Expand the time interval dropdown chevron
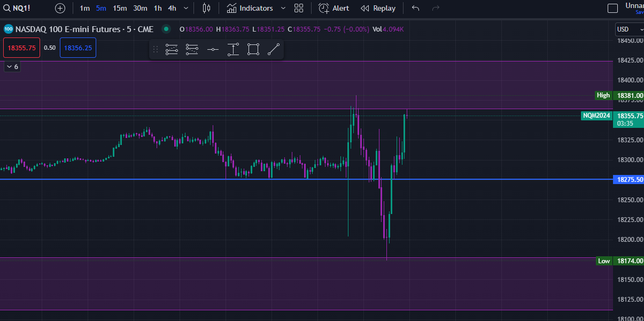Viewport: 644px width, 321px height. coord(186,8)
